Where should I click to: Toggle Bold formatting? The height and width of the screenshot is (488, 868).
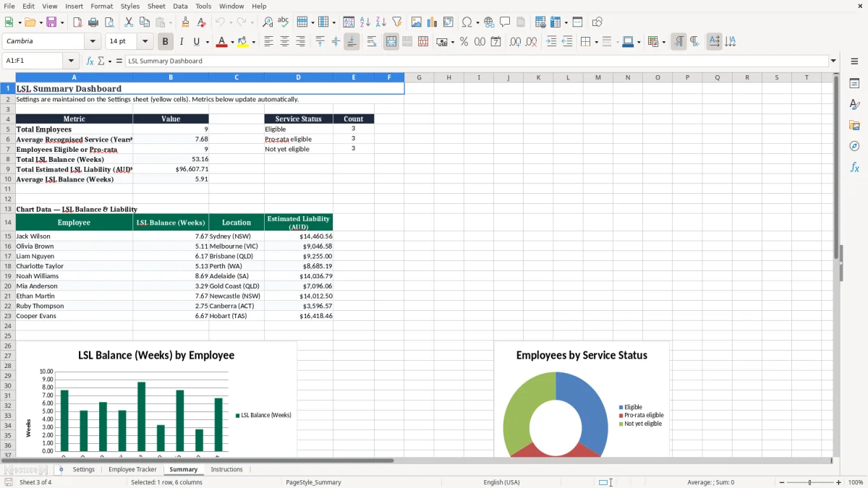(165, 42)
